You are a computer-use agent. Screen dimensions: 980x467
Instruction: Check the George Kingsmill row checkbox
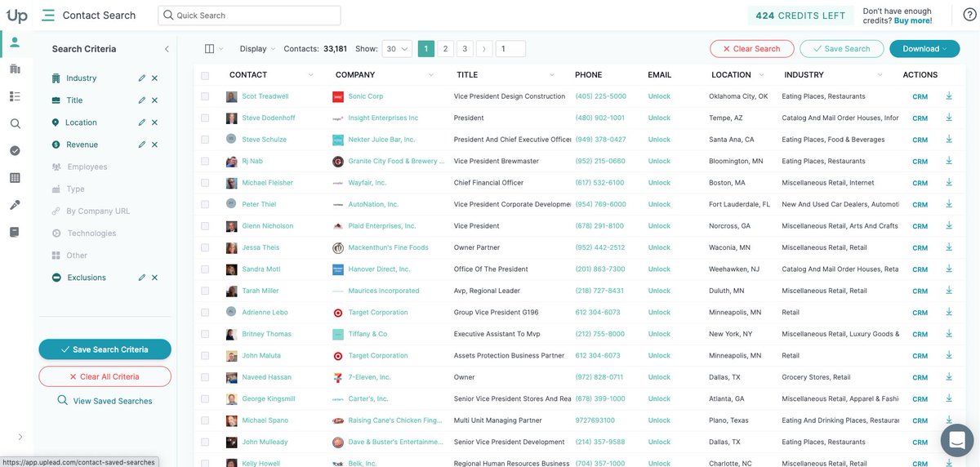[x=205, y=399]
